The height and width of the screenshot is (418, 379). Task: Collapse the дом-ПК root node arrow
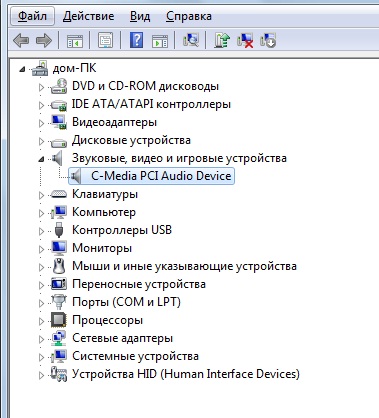pyautogui.click(x=22, y=69)
